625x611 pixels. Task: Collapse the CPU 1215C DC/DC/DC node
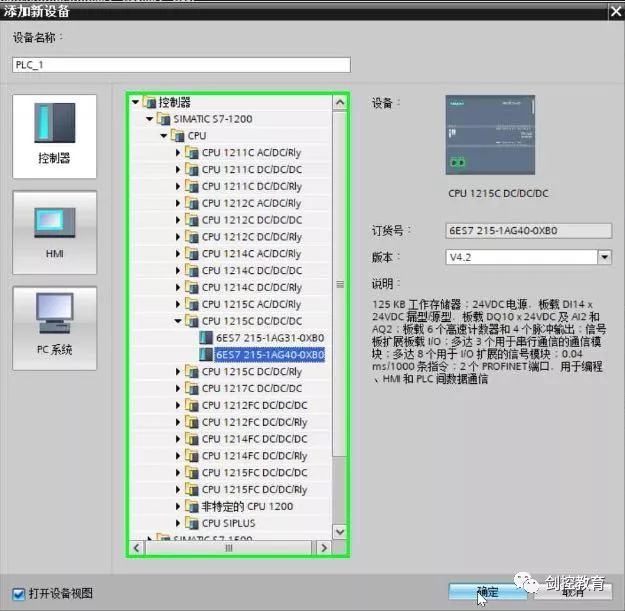tap(178, 321)
